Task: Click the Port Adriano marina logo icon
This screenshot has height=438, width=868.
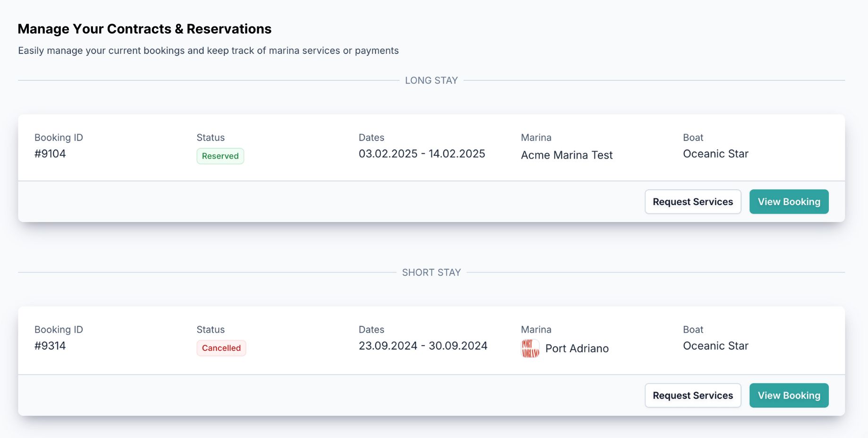Action: pyautogui.click(x=530, y=348)
